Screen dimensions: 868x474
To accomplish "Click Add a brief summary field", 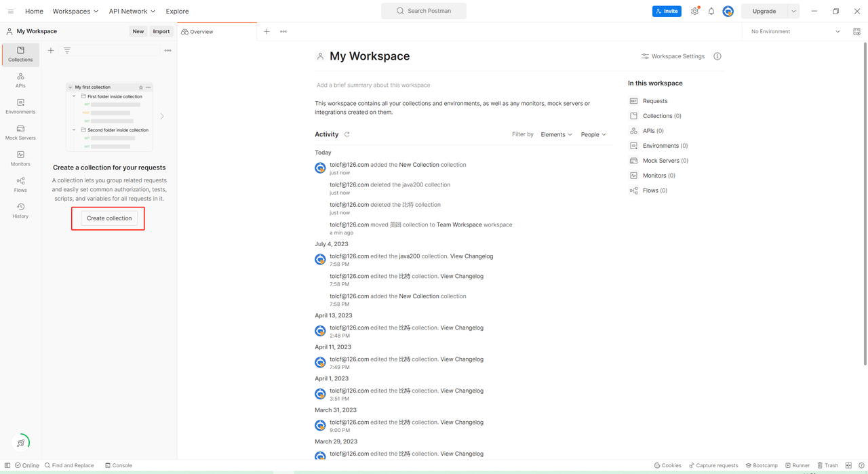I will point(374,85).
